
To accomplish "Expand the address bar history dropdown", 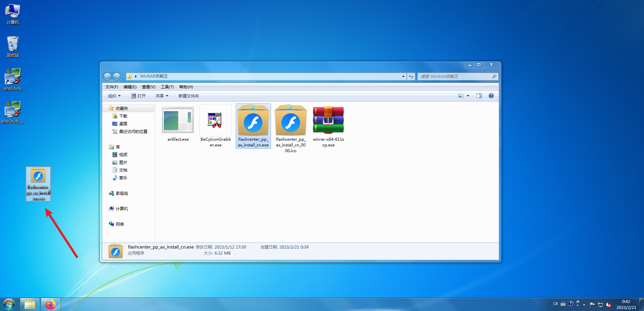I will coord(403,77).
